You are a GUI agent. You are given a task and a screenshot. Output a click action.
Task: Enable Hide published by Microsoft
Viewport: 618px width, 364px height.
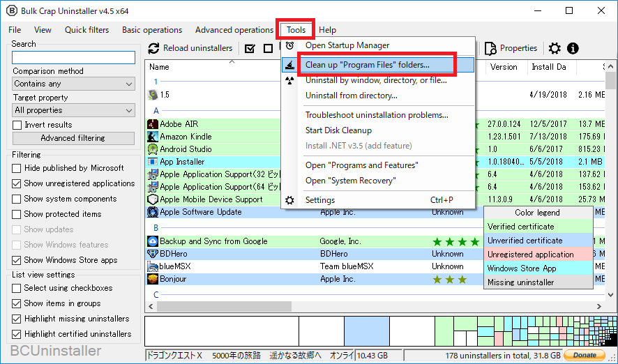click(17, 169)
